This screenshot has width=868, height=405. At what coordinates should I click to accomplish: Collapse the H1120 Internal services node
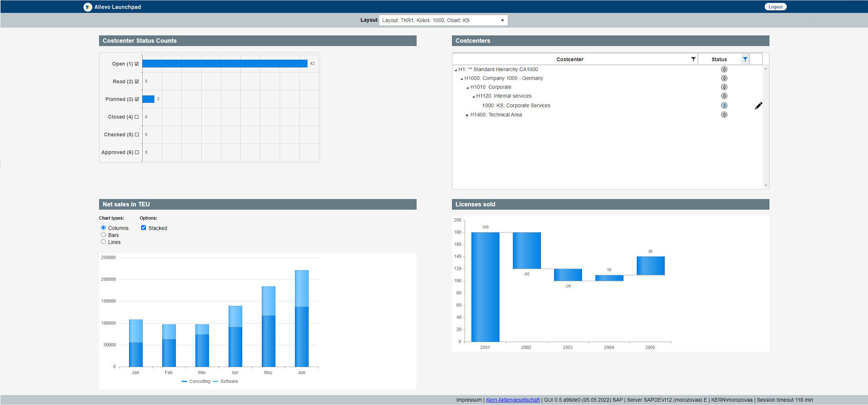pos(473,96)
